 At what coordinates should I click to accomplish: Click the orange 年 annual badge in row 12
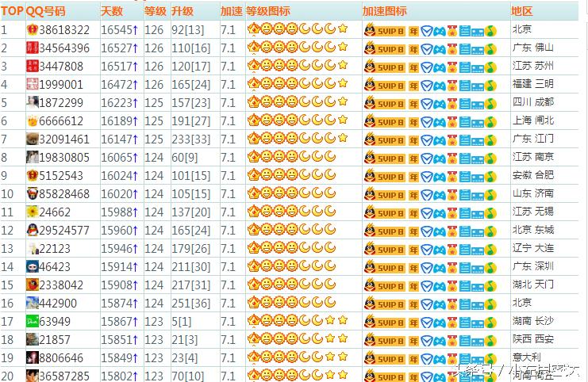tap(413, 231)
